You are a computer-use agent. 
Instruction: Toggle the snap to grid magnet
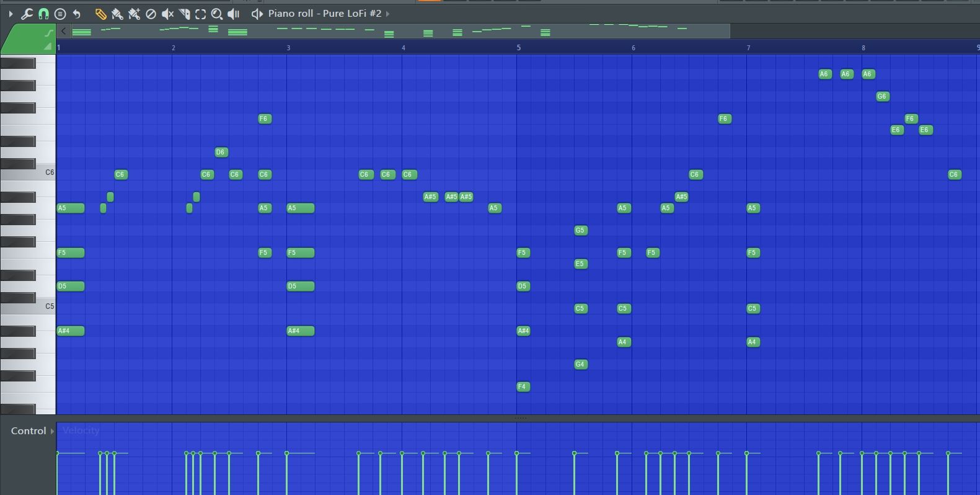coord(43,14)
